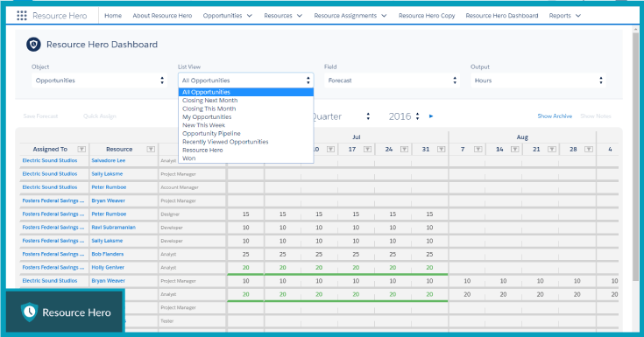Open filter icon for Aug 7 column
Image resolution: width=644 pixels, height=337 pixels.
(478, 149)
